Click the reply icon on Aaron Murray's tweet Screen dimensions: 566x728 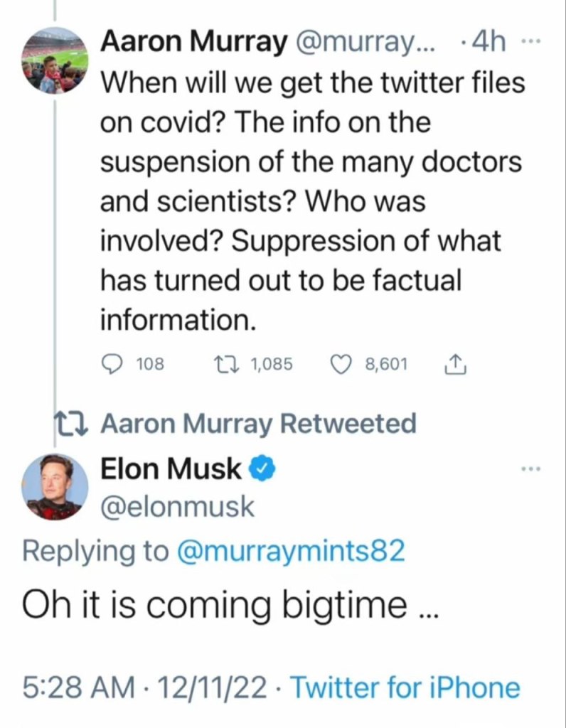pos(111,365)
